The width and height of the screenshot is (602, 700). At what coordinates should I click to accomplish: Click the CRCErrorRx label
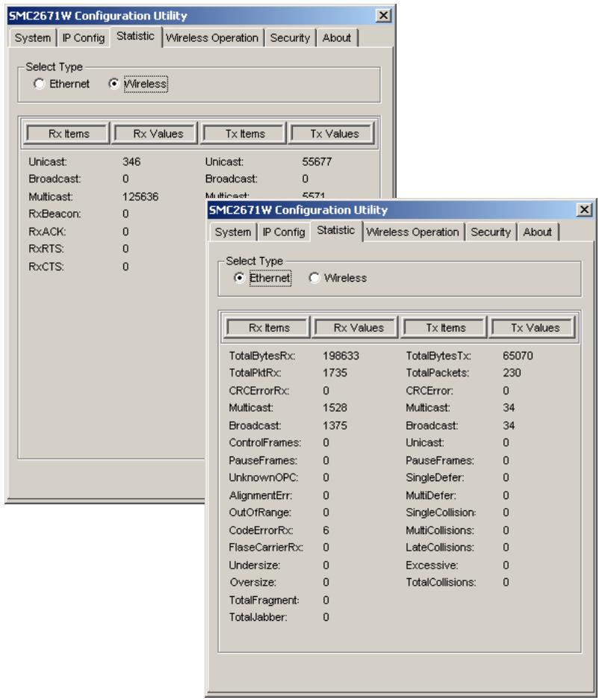click(259, 391)
